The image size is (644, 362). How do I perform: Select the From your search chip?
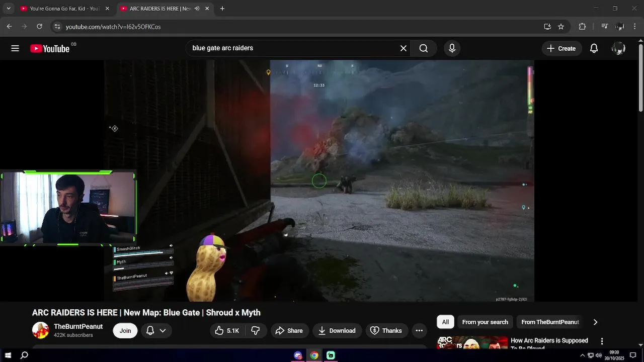pyautogui.click(x=485, y=322)
